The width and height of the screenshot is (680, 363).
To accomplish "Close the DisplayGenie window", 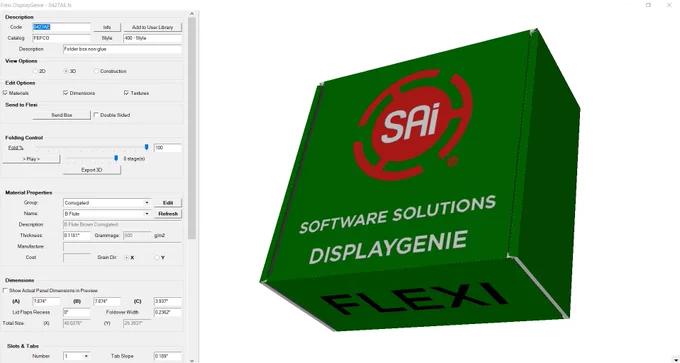I will (x=669, y=5).
